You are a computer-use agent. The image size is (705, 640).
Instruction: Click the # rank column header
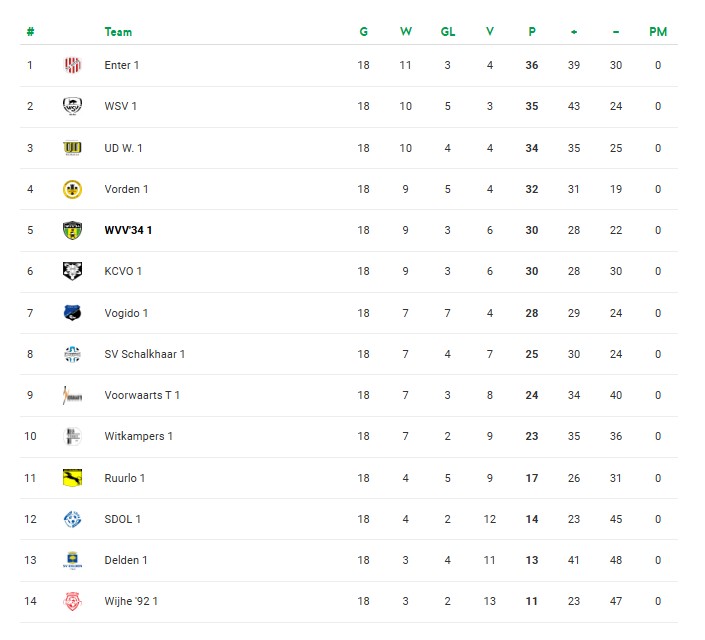pyautogui.click(x=30, y=32)
